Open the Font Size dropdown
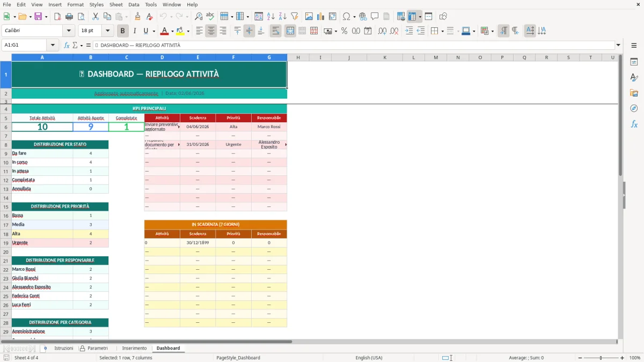 click(107, 31)
